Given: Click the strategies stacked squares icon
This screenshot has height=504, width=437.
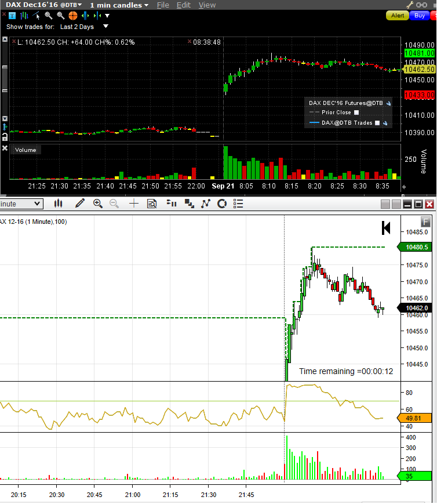Looking at the screenshot, I should (190, 204).
